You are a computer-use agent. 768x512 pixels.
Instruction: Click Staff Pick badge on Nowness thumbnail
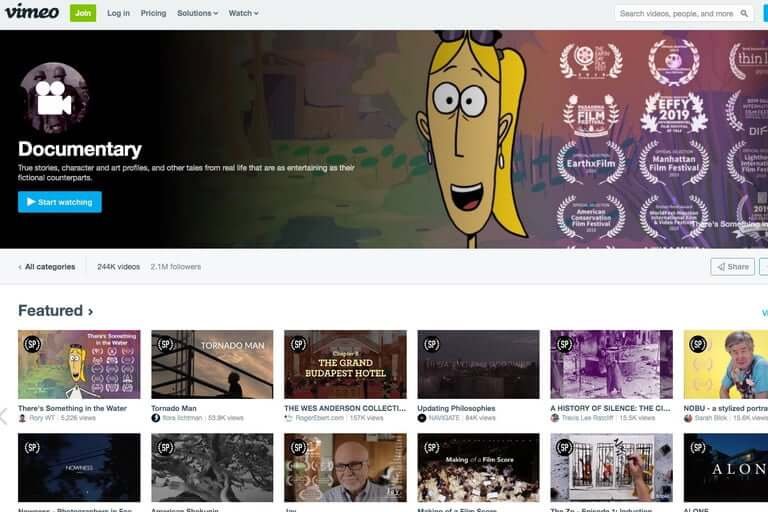click(x=32, y=447)
